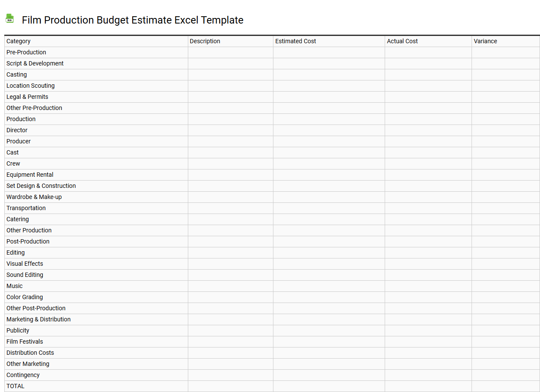Click the TOTAL row cell
Screen dimensions: 540x392
15,386
